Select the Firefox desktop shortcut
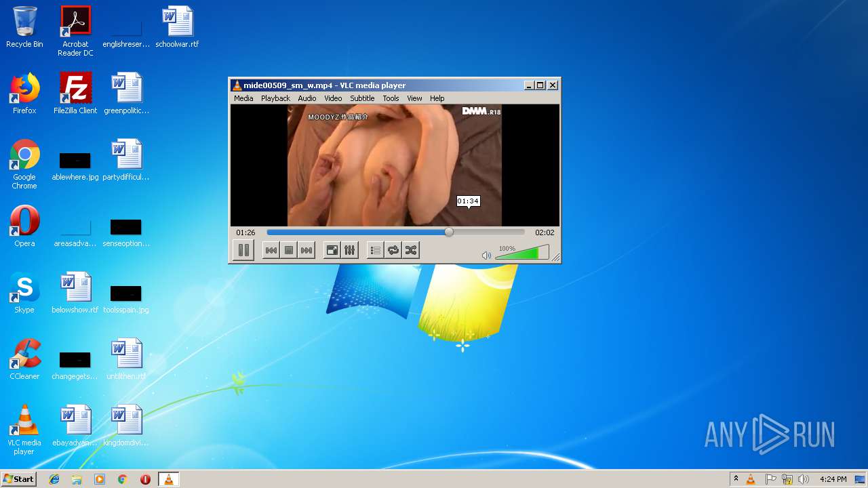 (x=24, y=94)
